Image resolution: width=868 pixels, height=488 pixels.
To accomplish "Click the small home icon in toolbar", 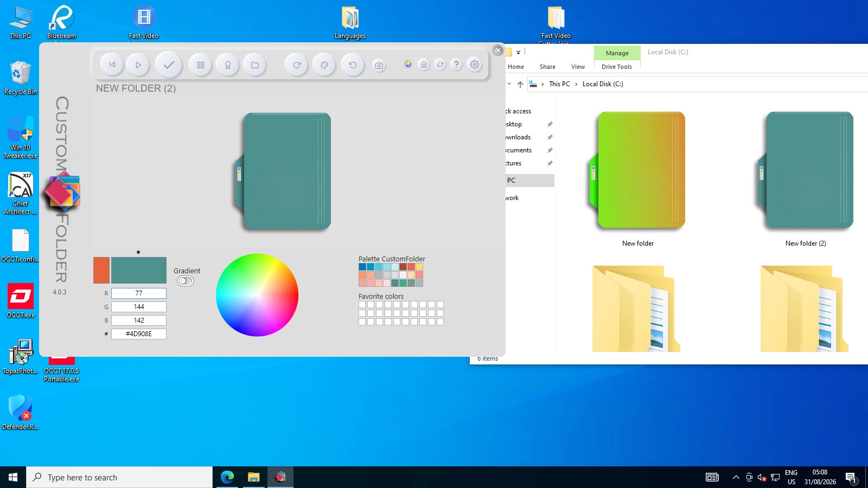I will point(424,65).
